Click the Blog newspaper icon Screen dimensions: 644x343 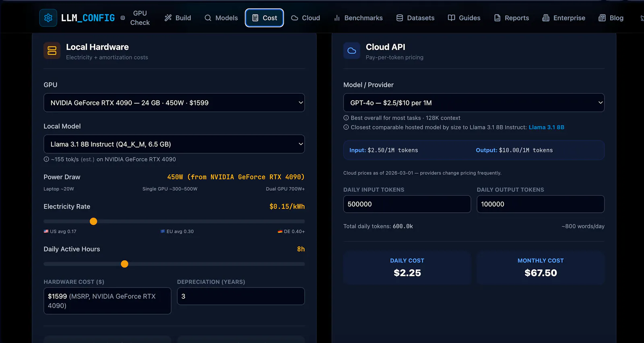point(602,18)
